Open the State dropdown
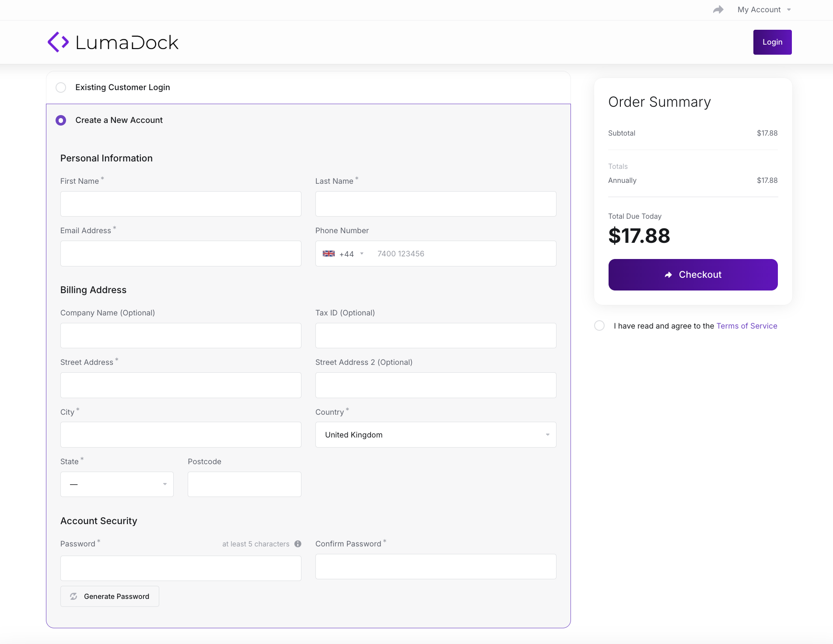 (x=117, y=484)
